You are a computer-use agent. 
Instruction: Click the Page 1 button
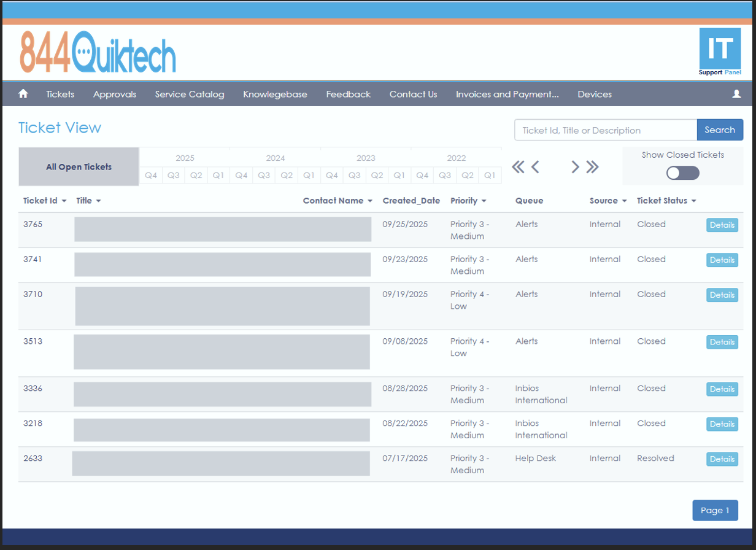click(x=715, y=510)
